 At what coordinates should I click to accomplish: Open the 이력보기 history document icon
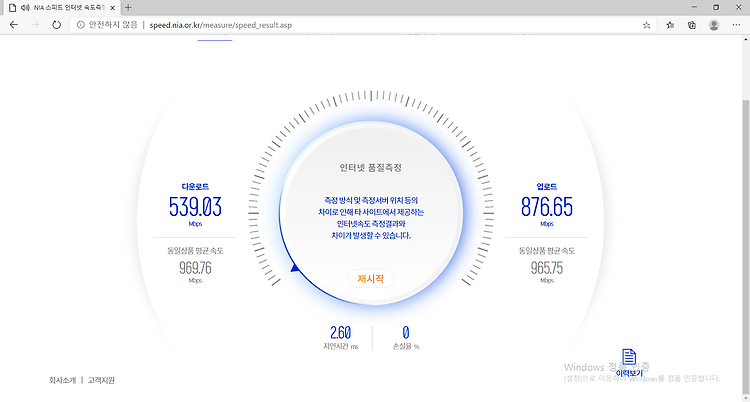pyautogui.click(x=629, y=363)
